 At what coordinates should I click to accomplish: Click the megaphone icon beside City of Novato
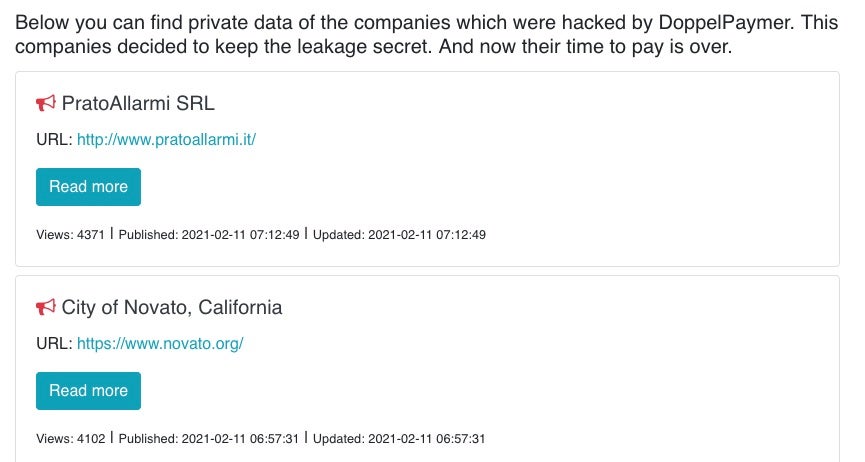46,307
